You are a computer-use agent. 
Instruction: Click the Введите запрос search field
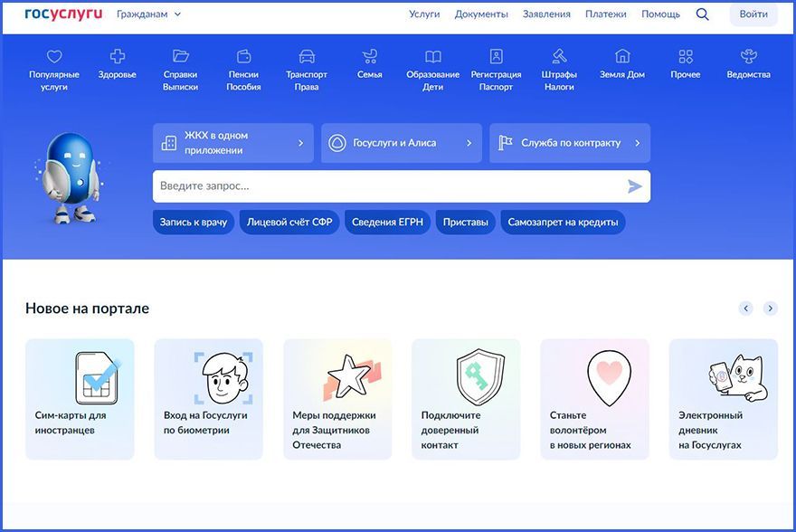389,186
